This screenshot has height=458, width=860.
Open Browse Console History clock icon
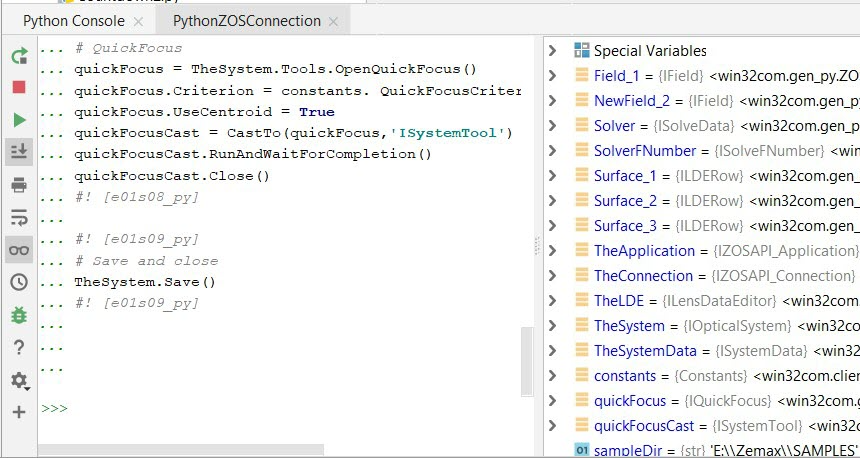pos(19,282)
